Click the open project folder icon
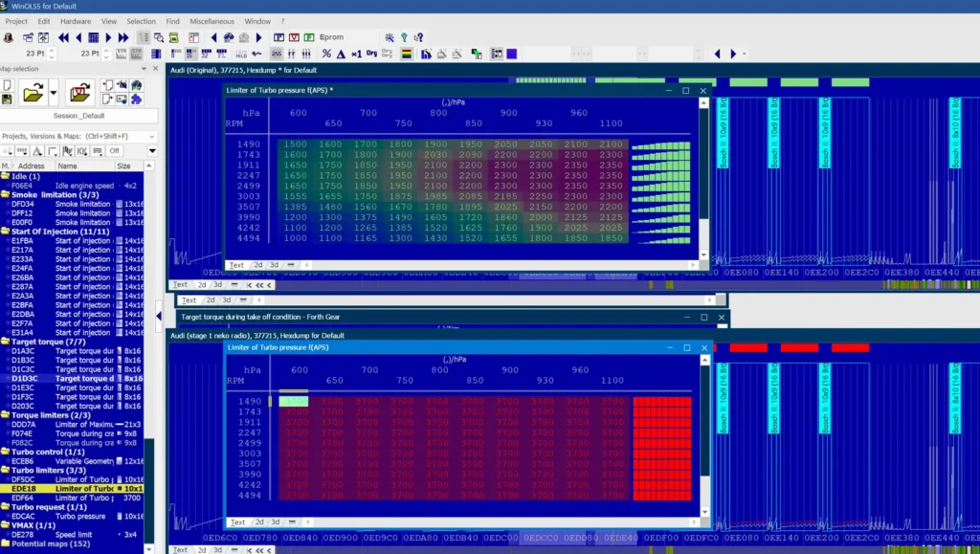This screenshot has width=980, height=554. 33,94
